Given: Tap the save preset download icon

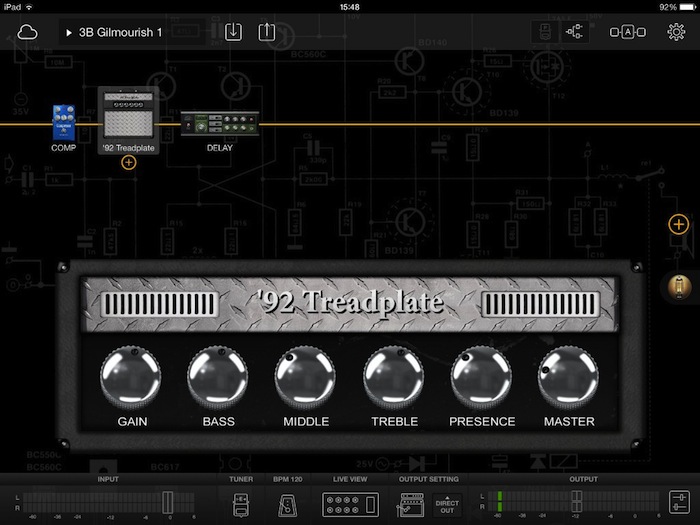Looking at the screenshot, I should [233, 32].
